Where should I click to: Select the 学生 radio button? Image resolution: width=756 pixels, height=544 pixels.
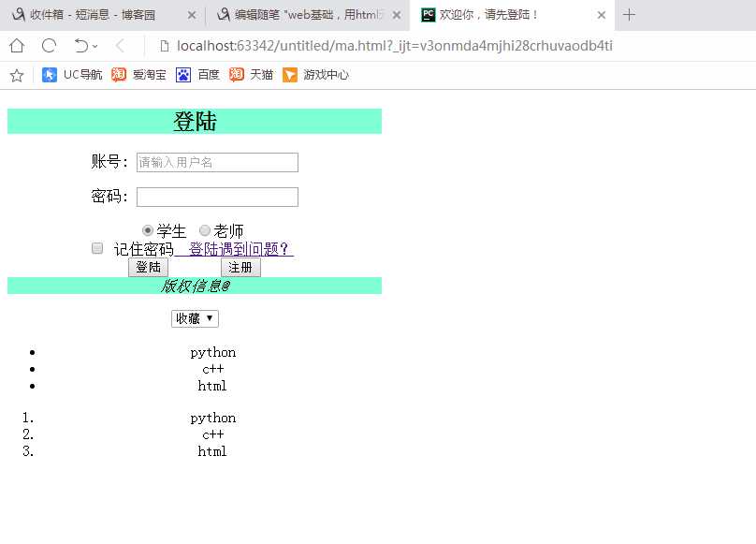point(148,230)
